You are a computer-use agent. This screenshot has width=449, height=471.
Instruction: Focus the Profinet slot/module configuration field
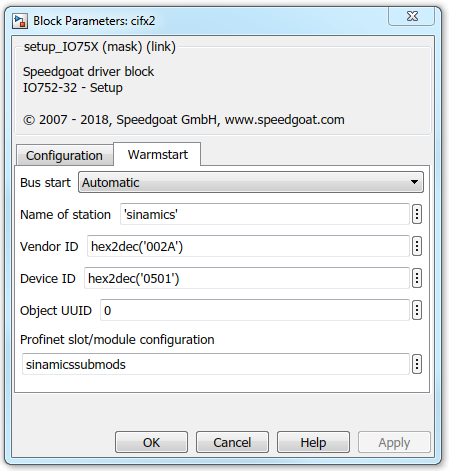coord(216,364)
